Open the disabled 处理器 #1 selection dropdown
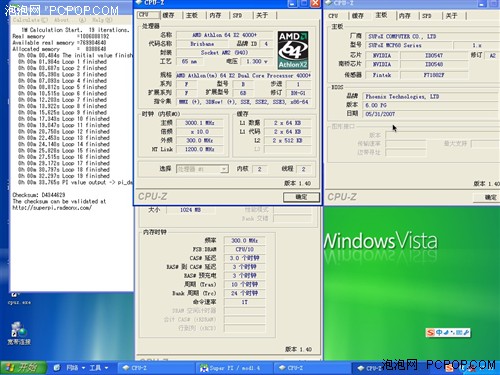Screen dimensions: 500x375 pyautogui.click(x=202, y=169)
